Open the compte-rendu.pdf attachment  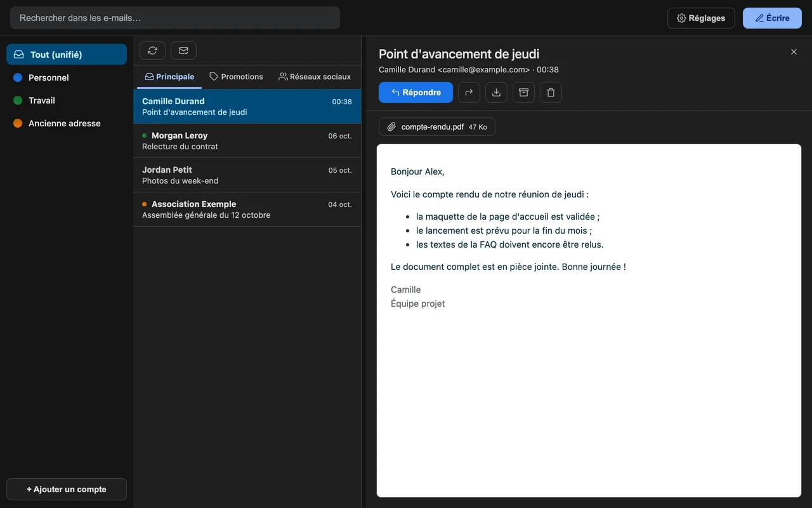[437, 127]
